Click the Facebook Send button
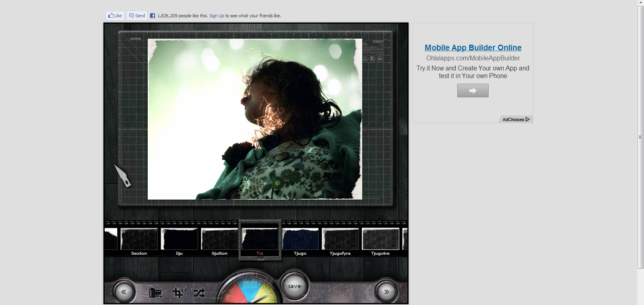Image resolution: width=644 pixels, height=305 pixels. pyautogui.click(x=137, y=16)
